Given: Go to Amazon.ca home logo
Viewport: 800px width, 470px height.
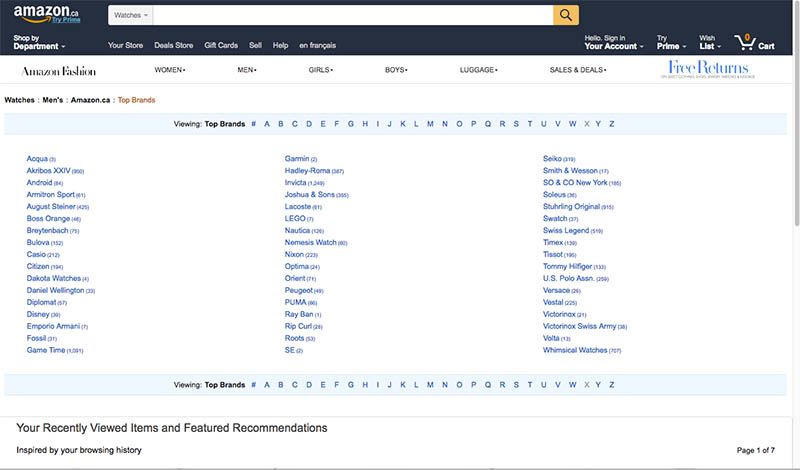Looking at the screenshot, I should tap(46, 12).
